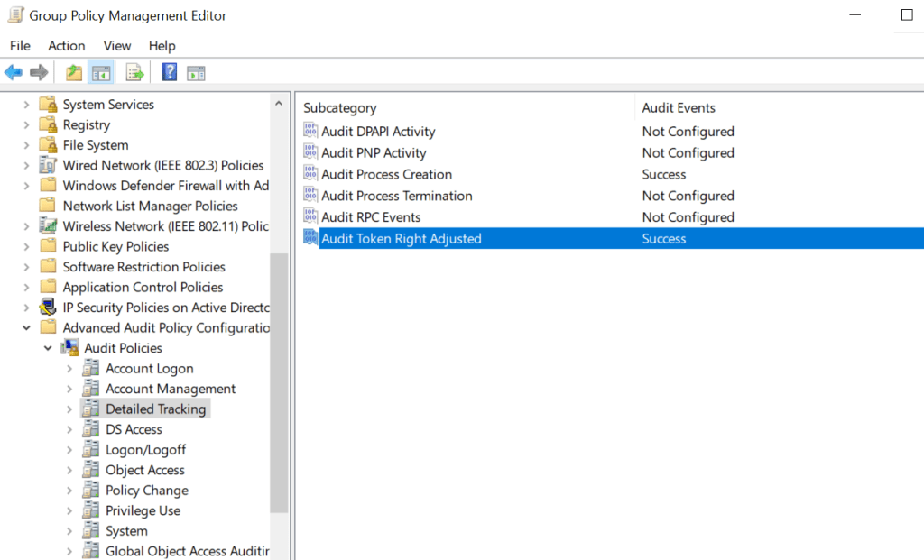Toggle the Show/Hide Console Tree button
924x560 pixels.
point(101,73)
